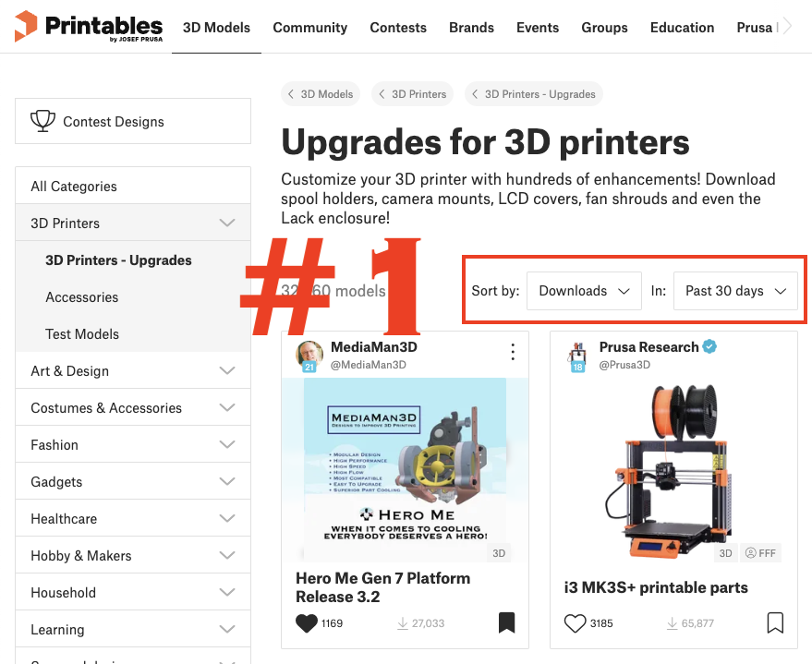Open the Groups tab

[x=604, y=28]
